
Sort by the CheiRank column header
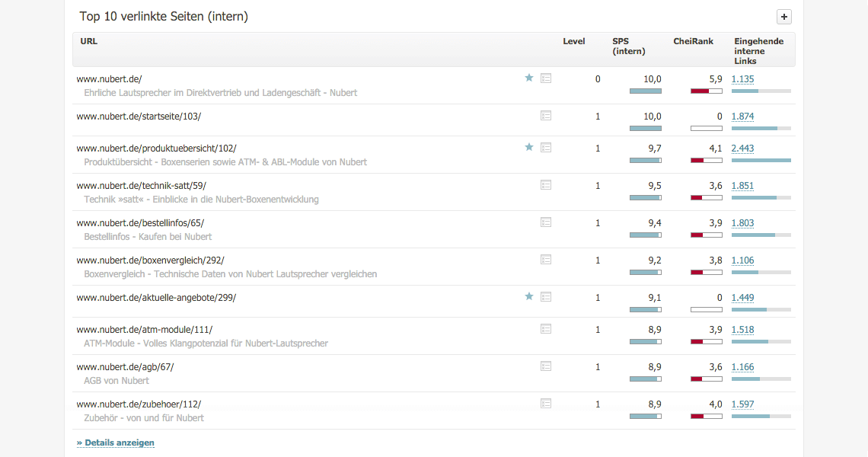click(x=693, y=41)
